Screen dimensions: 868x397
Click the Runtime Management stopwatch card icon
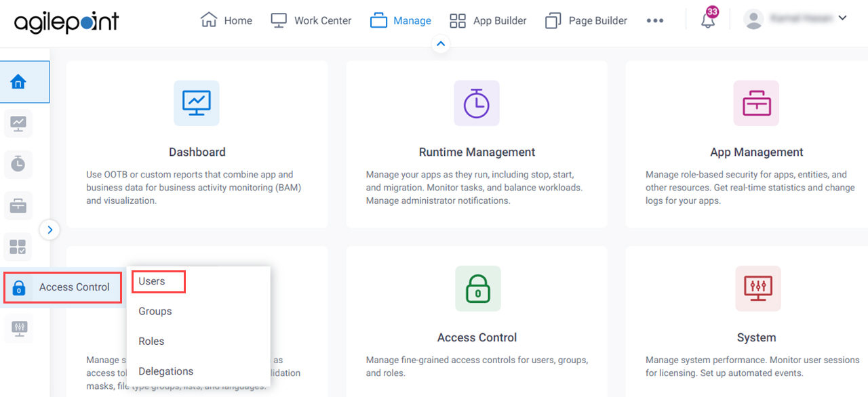click(x=477, y=103)
